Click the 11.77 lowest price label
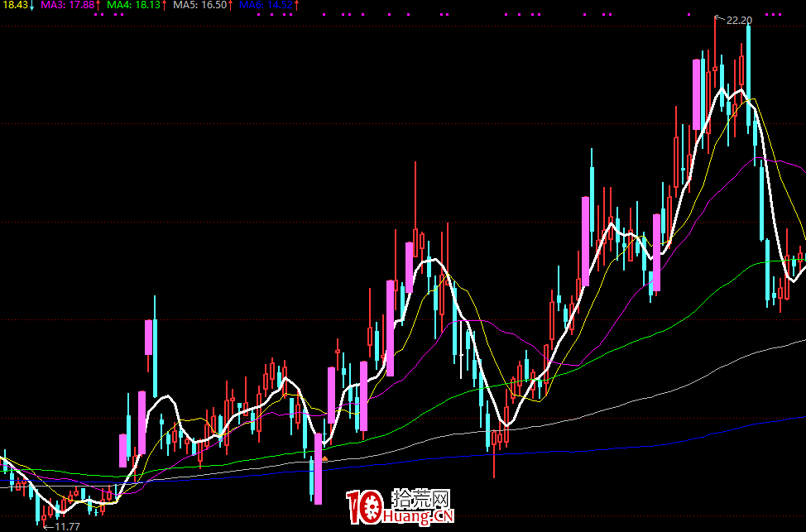The height and width of the screenshot is (532, 806). pyautogui.click(x=66, y=526)
